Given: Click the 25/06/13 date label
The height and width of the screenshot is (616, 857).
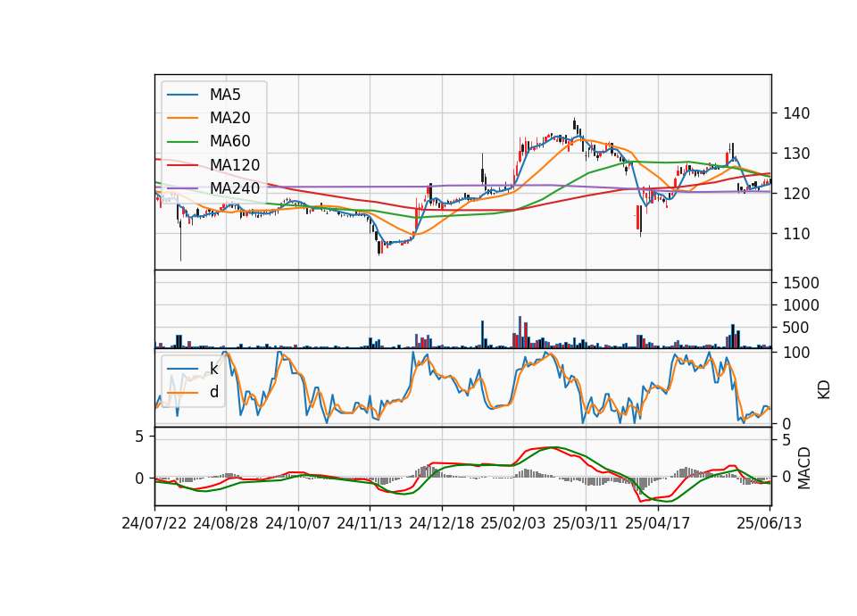Looking at the screenshot, I should click(769, 523).
